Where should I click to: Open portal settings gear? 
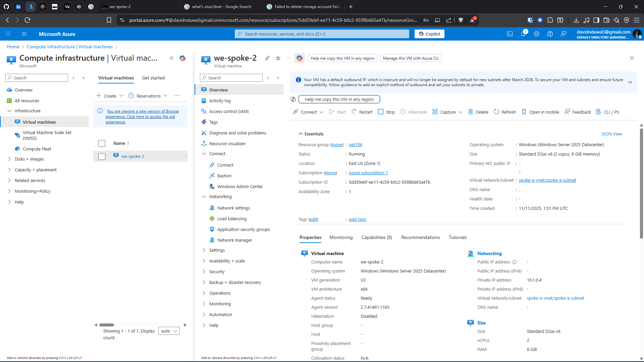[x=537, y=34]
